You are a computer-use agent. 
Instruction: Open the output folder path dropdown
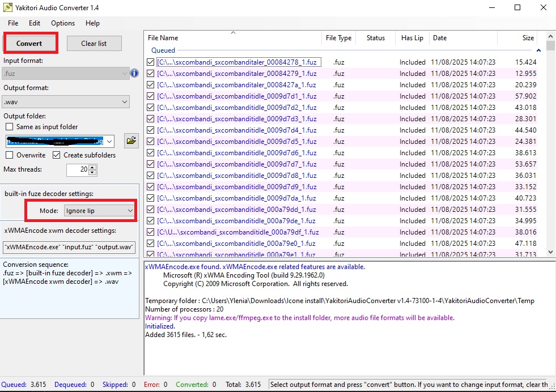(109, 141)
